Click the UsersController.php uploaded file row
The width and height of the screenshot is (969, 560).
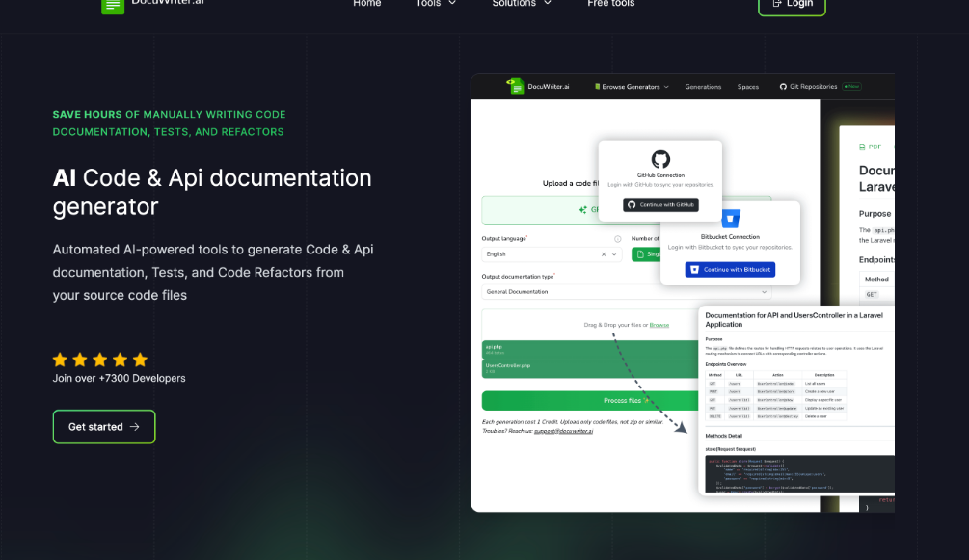click(x=590, y=368)
